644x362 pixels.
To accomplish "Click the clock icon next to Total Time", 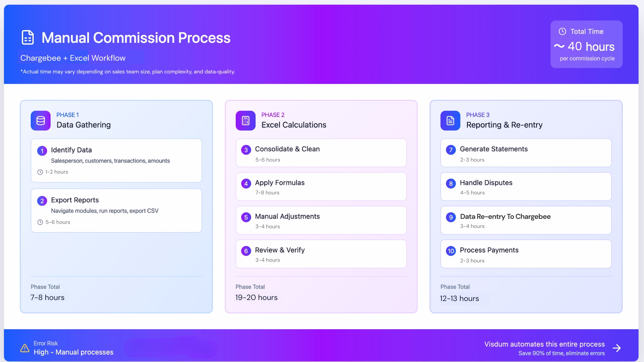I will pos(562,32).
